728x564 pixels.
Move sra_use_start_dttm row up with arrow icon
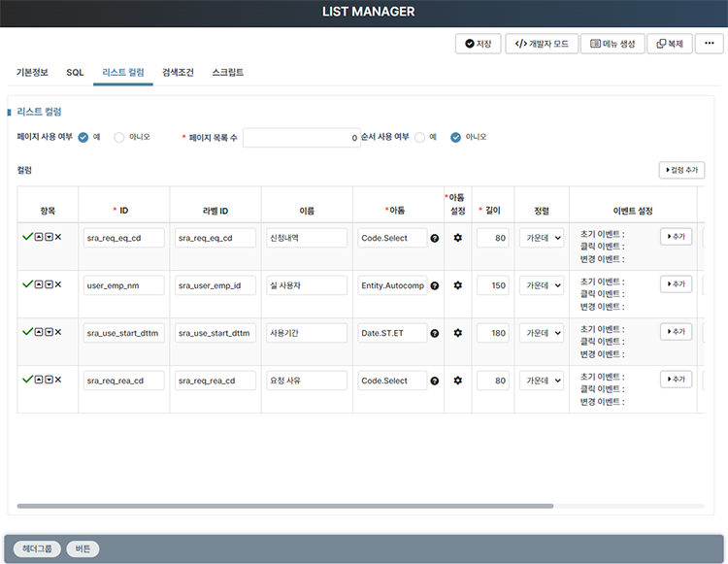pyautogui.click(x=39, y=332)
